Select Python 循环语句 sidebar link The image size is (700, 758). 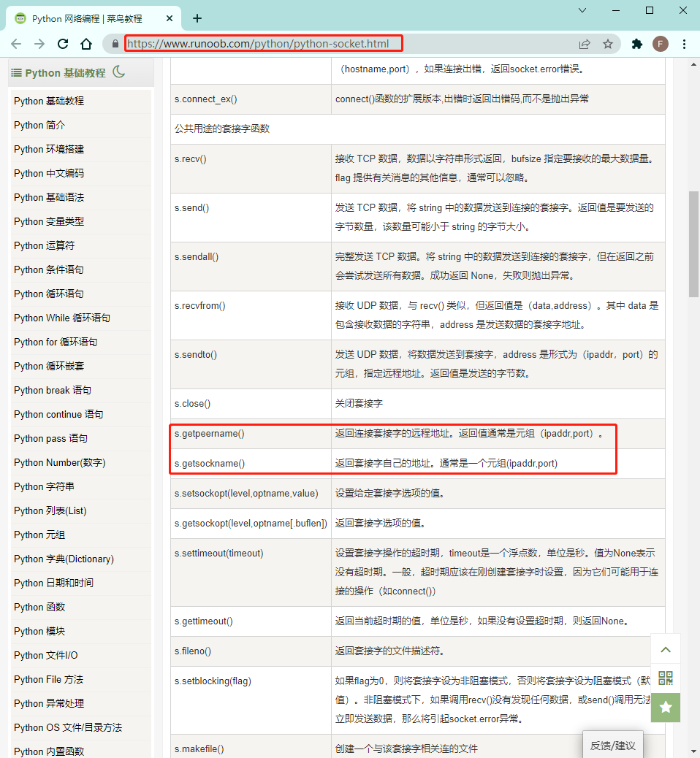[x=49, y=294]
